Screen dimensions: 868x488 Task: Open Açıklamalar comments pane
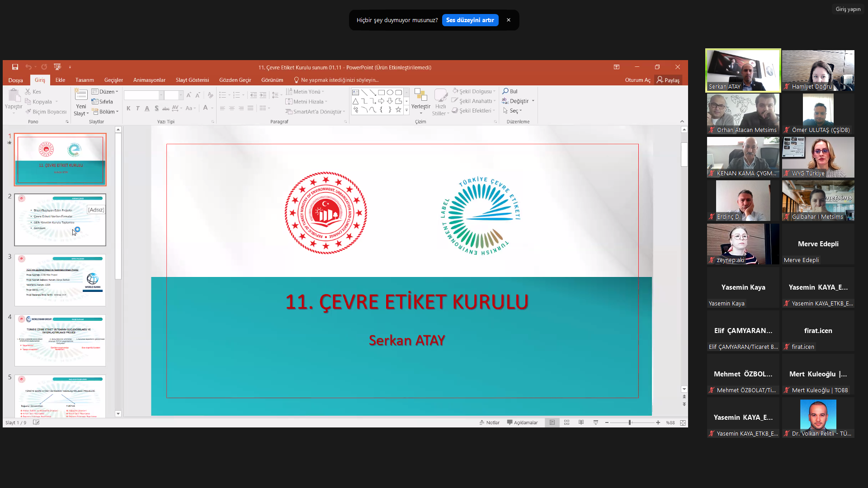(x=523, y=422)
